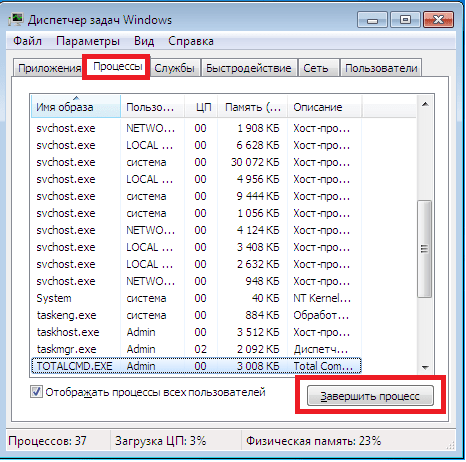Click the Task Manager title bar icon

click(16, 20)
